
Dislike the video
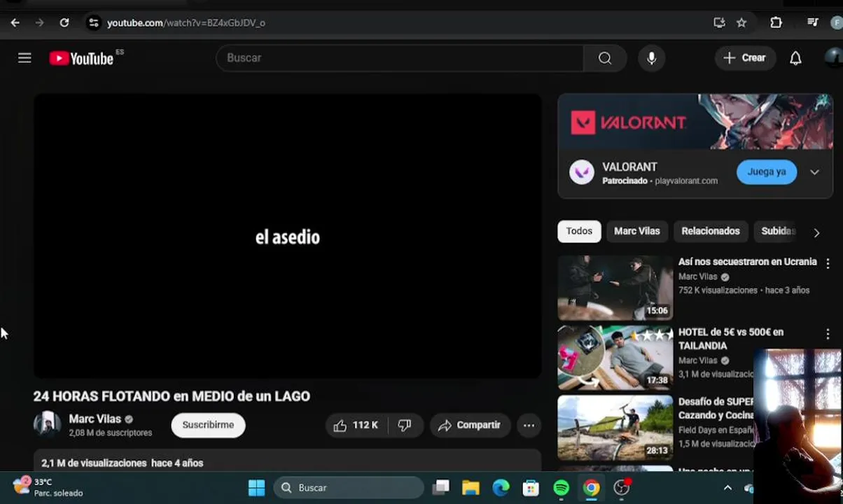(405, 425)
